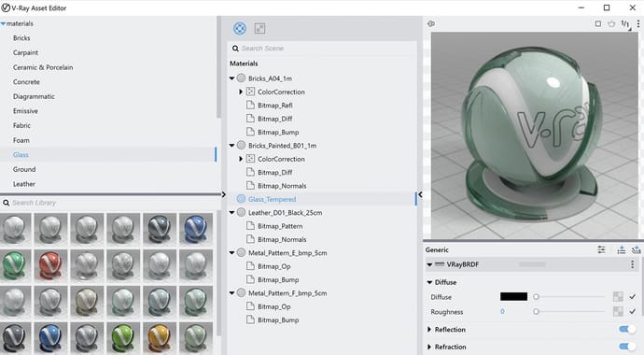Viewport: 644px width, 355px height.
Task: Collapse the left library panel arrow
Action: tap(223, 194)
